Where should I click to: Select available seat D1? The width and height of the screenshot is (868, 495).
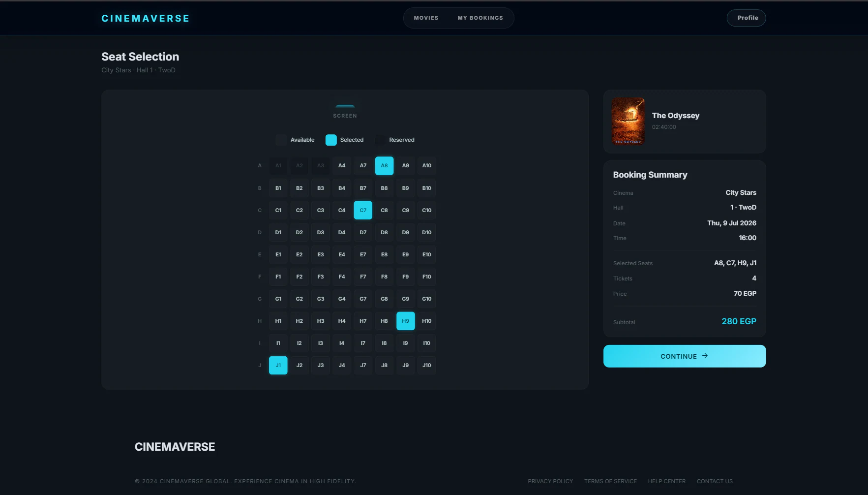coord(278,232)
